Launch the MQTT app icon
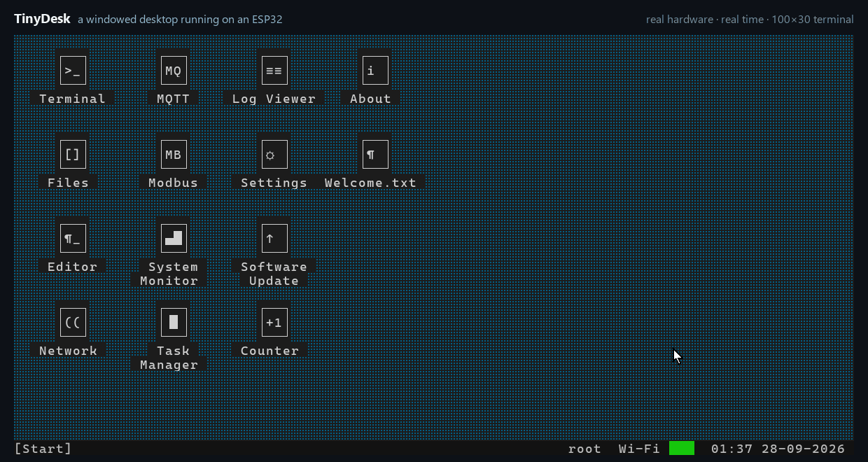This screenshot has height=462, width=868. [x=174, y=71]
